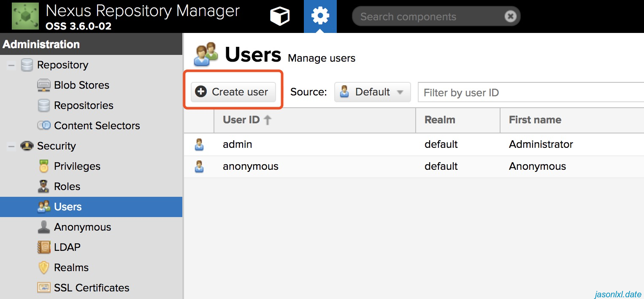Click the Repositories icon in sidebar

[x=44, y=106]
